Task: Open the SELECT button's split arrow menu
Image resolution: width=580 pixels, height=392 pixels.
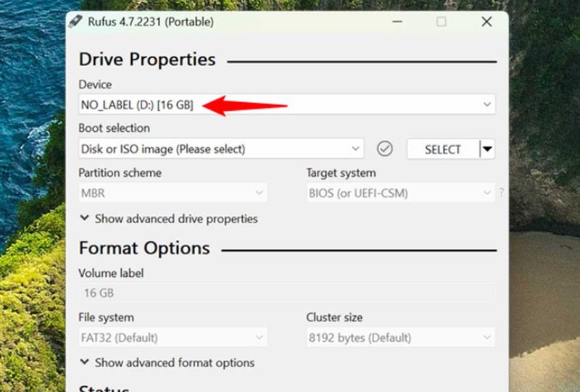Action: point(487,149)
